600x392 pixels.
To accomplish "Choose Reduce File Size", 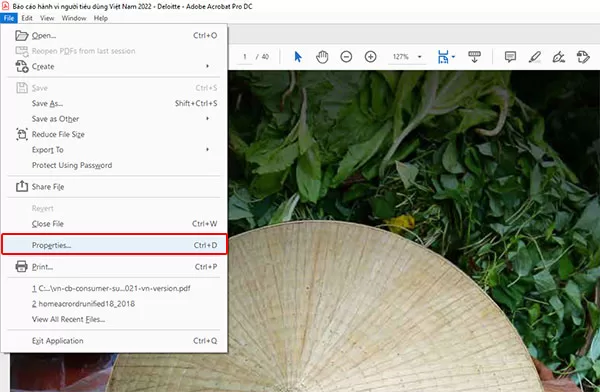I will pos(114,134).
